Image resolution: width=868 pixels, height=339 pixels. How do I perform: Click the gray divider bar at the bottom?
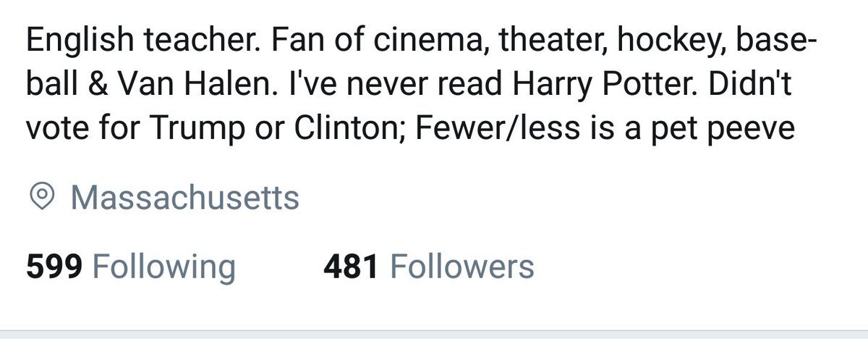coord(434,335)
